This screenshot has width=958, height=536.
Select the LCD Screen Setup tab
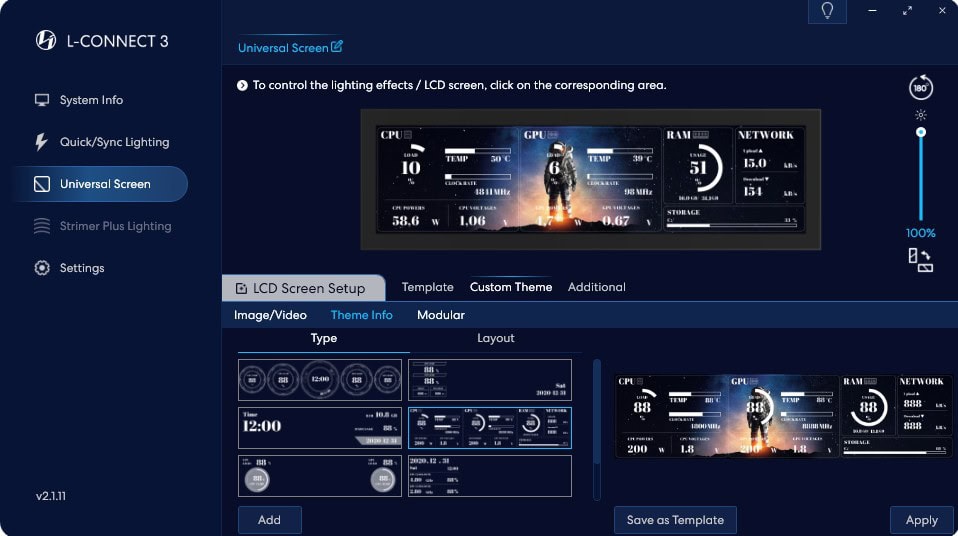[x=303, y=288]
